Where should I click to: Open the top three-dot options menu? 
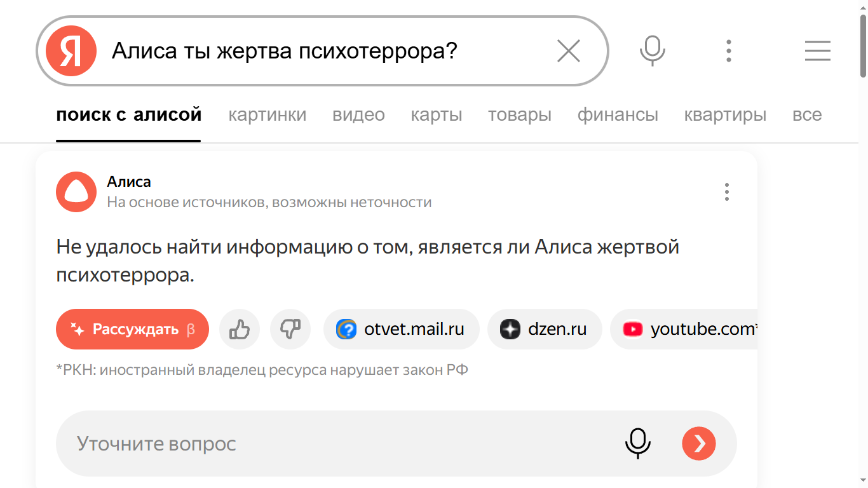point(729,51)
